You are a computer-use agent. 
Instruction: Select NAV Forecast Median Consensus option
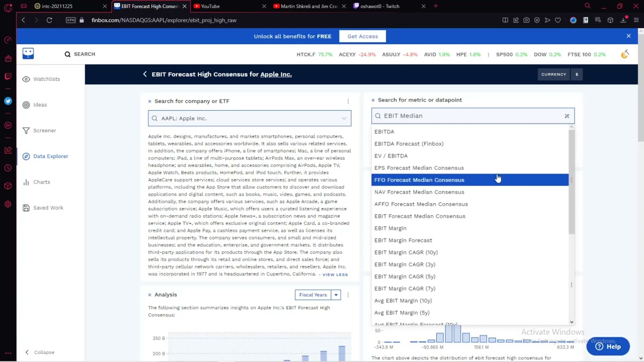coord(470,192)
